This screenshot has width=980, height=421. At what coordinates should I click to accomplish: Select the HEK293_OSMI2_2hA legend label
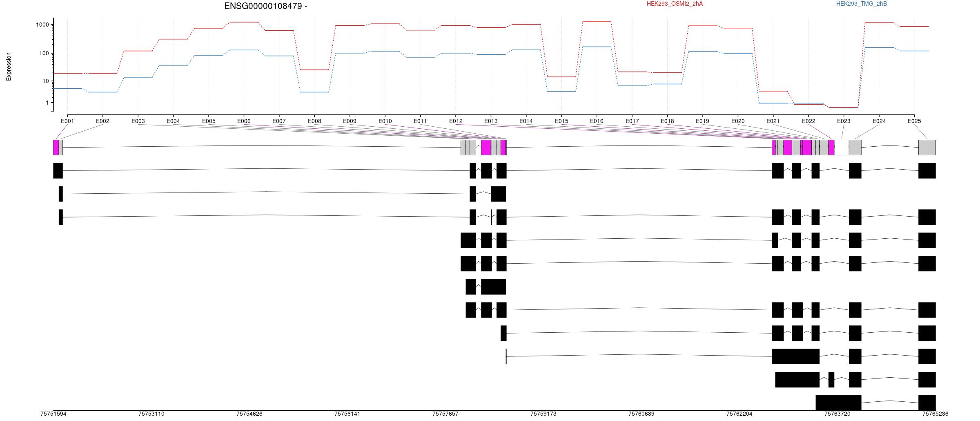point(675,4)
